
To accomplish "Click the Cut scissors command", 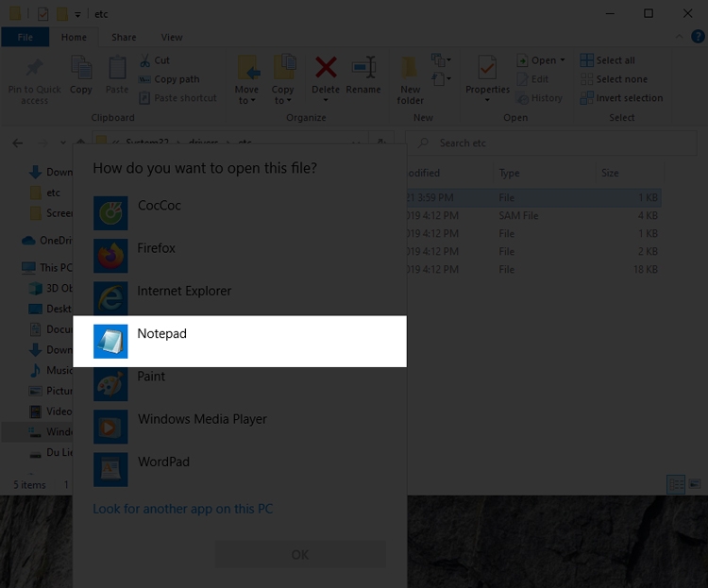I will (x=155, y=60).
